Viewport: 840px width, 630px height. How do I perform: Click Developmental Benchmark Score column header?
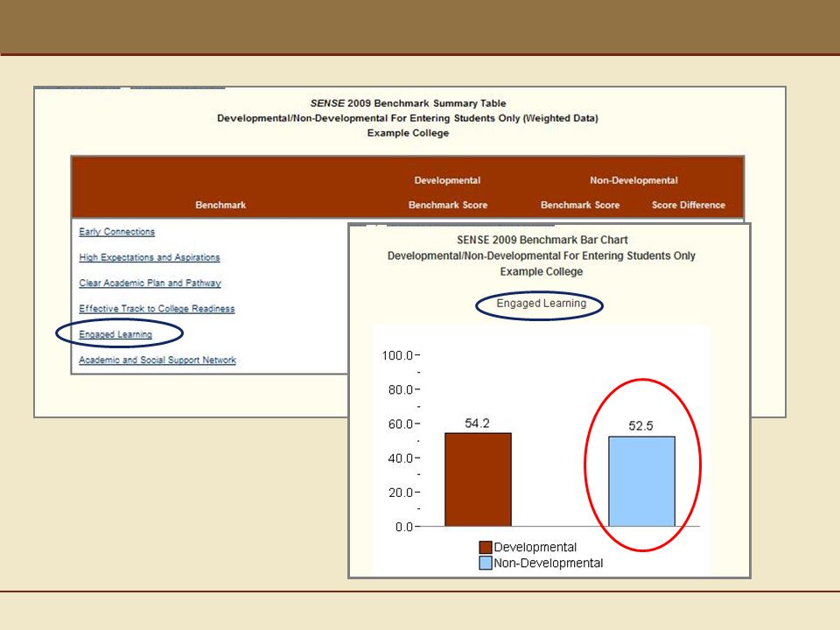click(448, 205)
